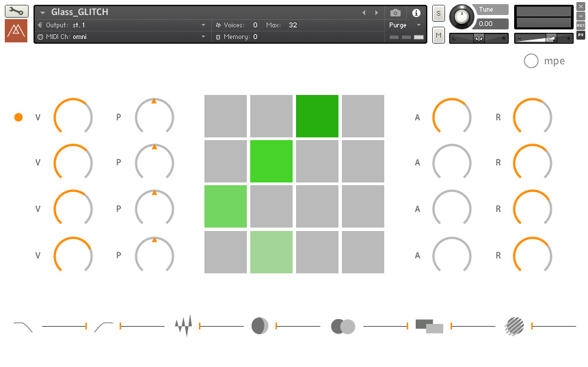The width and height of the screenshot is (588, 367).
Task: Take a snapshot with the camera icon
Action: (x=395, y=13)
